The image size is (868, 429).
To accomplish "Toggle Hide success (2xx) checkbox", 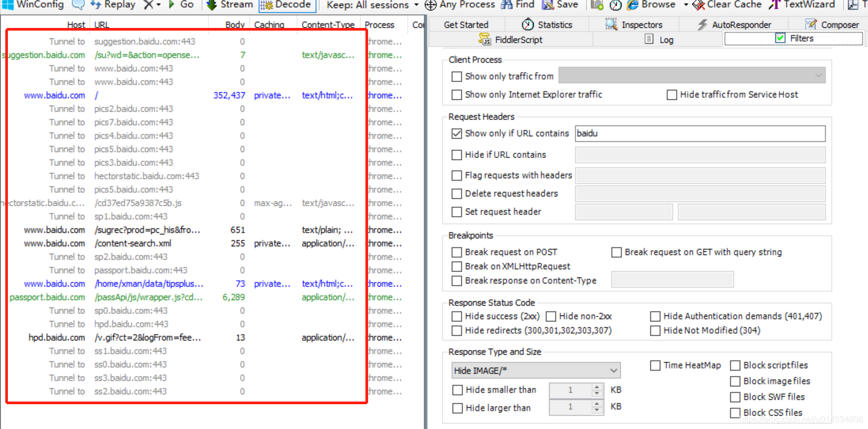I will [x=457, y=317].
